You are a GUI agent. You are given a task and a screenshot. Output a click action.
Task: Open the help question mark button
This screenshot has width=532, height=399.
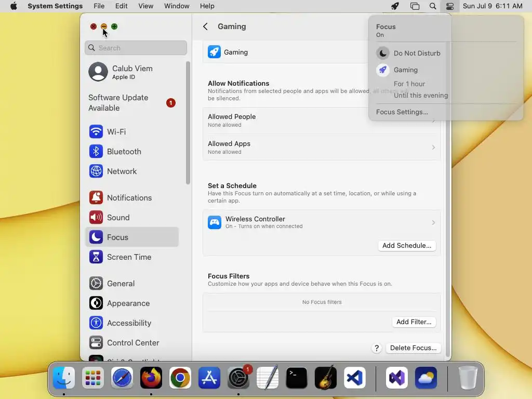(377, 348)
